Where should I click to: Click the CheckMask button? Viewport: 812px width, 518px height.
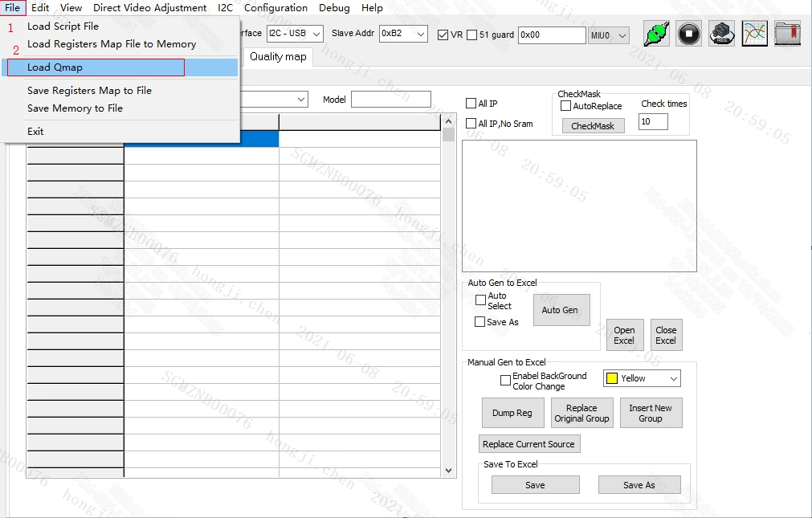coord(593,126)
